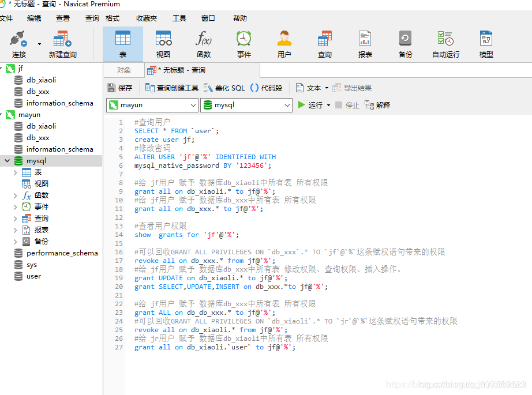Expand the 报表 node under mysql

[15, 230]
